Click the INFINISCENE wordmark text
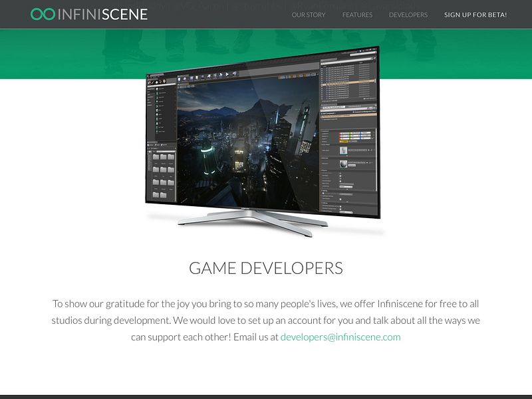Image resolution: width=532 pixels, height=399 pixels. click(103, 14)
